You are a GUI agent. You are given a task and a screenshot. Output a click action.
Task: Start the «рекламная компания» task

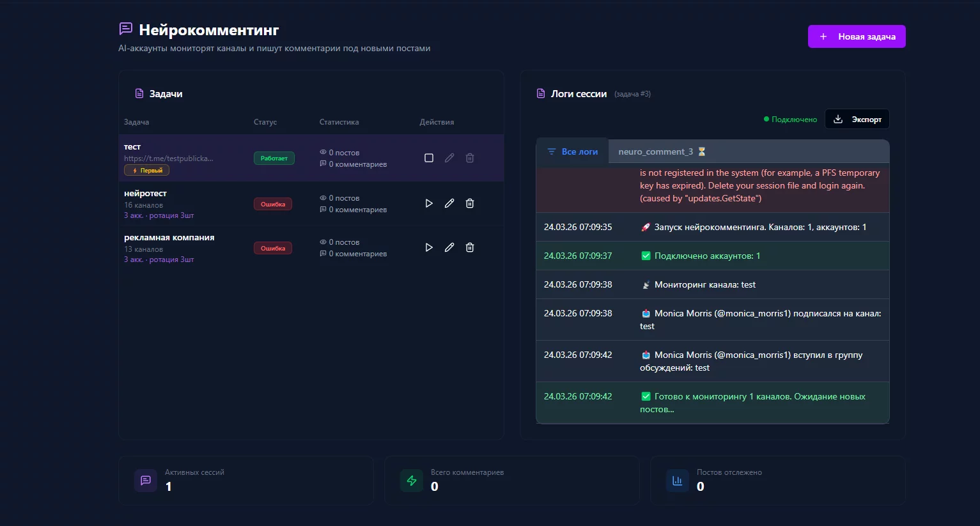pyautogui.click(x=429, y=247)
